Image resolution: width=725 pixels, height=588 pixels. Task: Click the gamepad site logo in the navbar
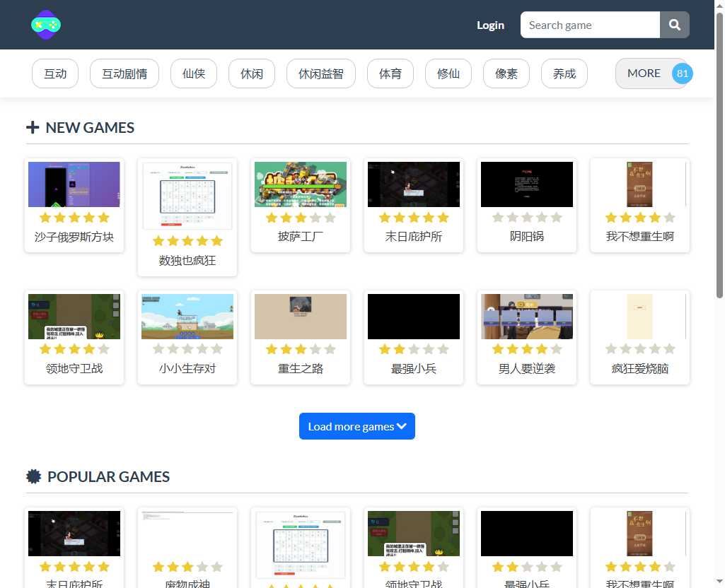click(x=45, y=25)
